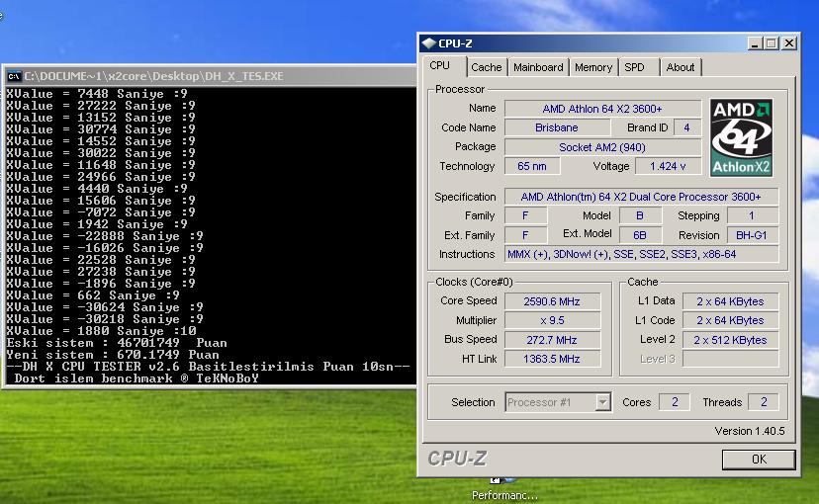Click the Package value Socket AM2 (940)
This screenshot has width=819, height=504.
pyautogui.click(x=602, y=147)
